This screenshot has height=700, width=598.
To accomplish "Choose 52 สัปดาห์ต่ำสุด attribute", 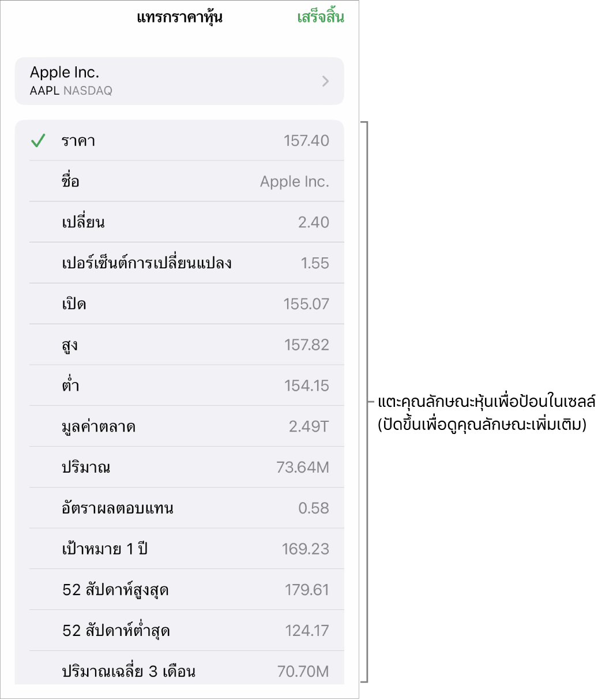I will click(179, 631).
